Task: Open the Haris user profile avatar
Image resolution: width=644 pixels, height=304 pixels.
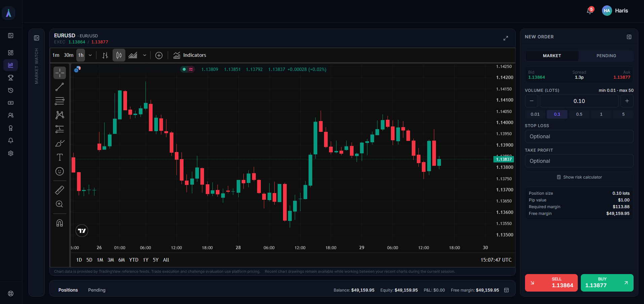Action: (x=607, y=10)
